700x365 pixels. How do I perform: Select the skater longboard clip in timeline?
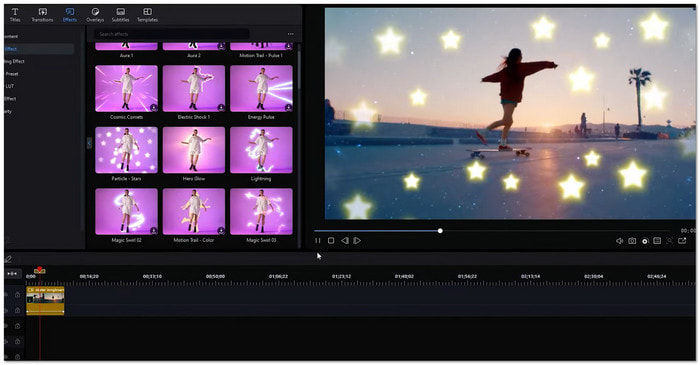(x=45, y=301)
